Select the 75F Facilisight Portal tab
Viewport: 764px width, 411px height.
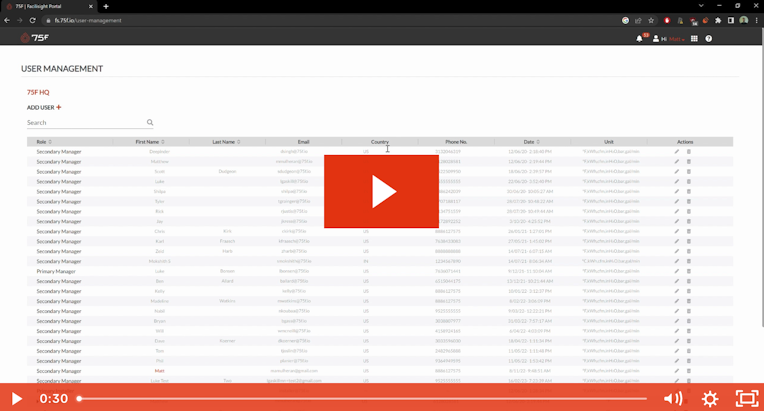pyautogui.click(x=49, y=6)
